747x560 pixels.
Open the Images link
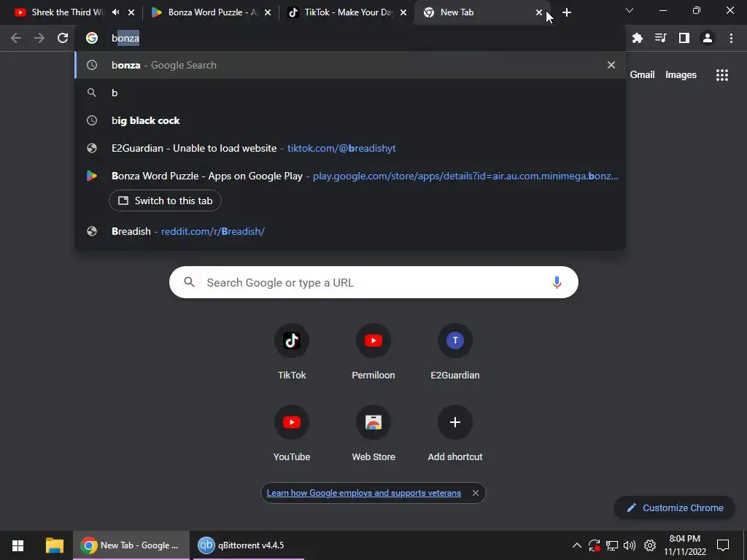681,75
